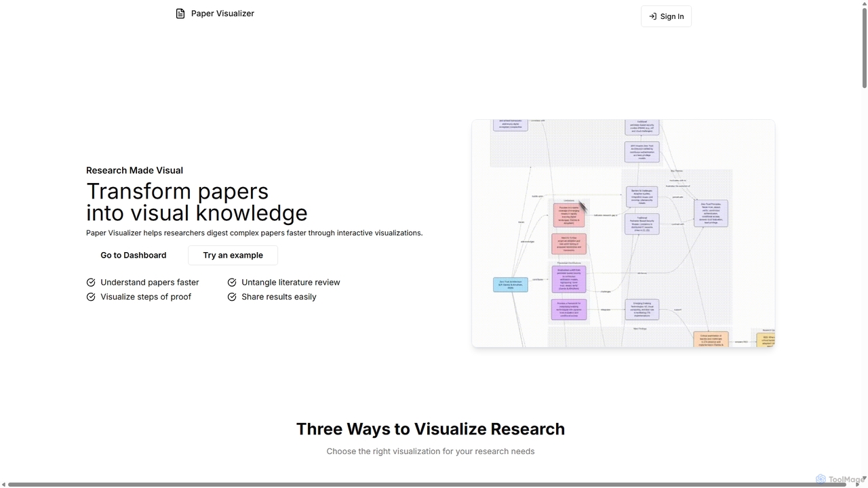Click the Try an example button

pyautogui.click(x=233, y=256)
